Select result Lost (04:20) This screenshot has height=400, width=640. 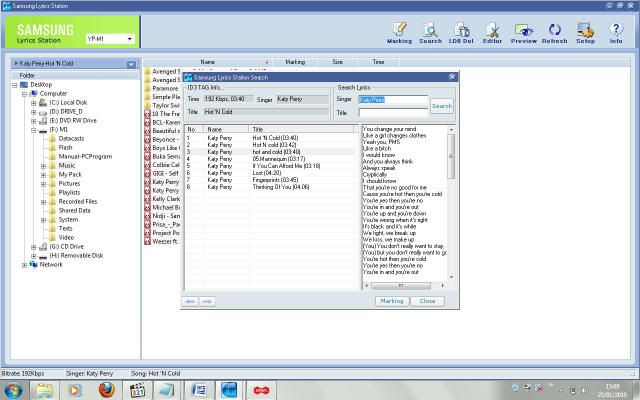click(x=269, y=173)
